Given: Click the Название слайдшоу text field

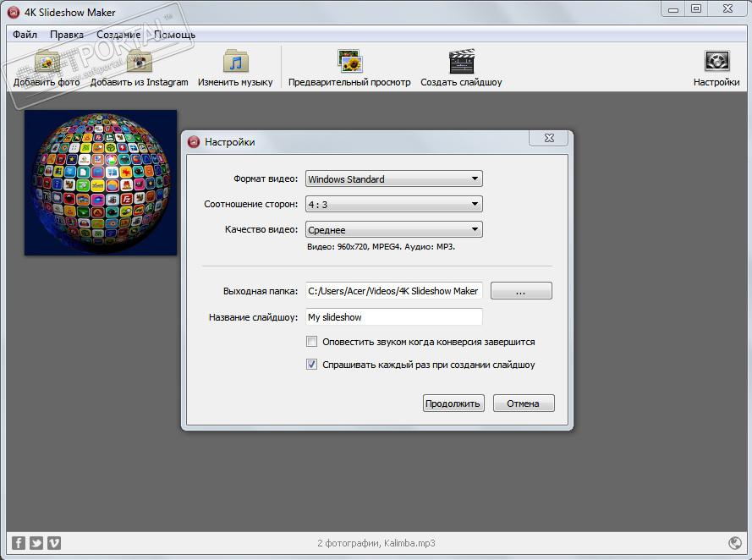Looking at the screenshot, I should point(393,317).
